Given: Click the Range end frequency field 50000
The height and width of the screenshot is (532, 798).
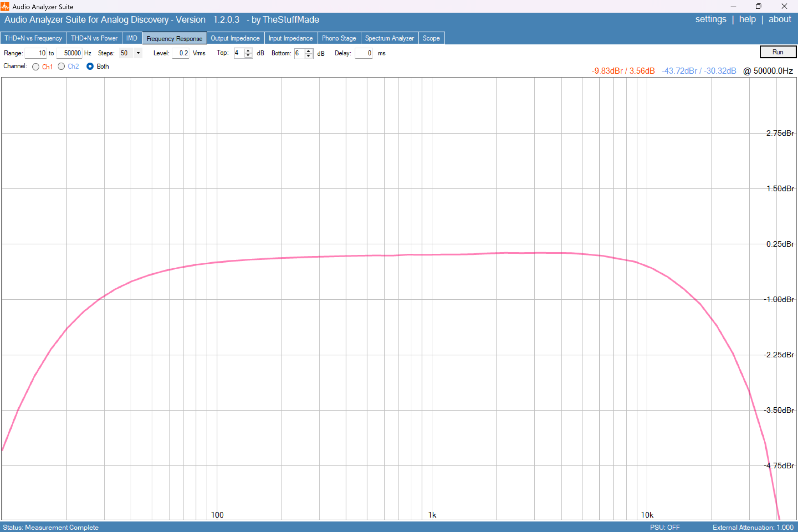Looking at the screenshot, I should [x=69, y=53].
